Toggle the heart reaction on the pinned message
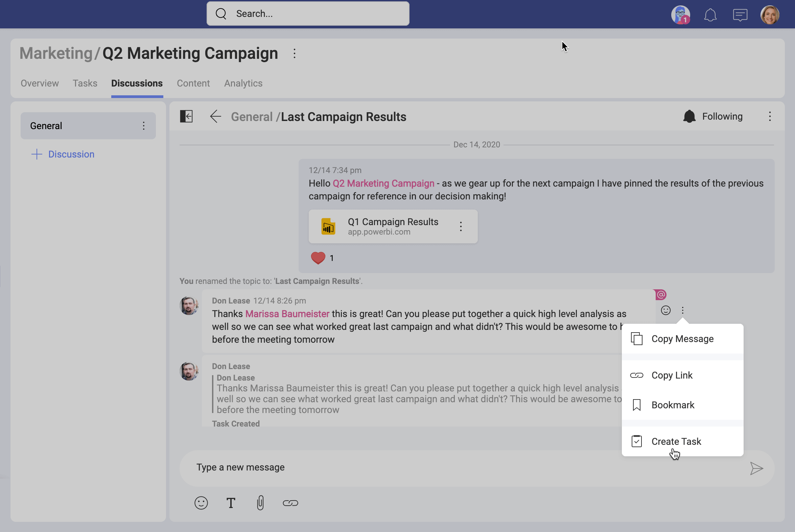This screenshot has height=532, width=795. 318,258
